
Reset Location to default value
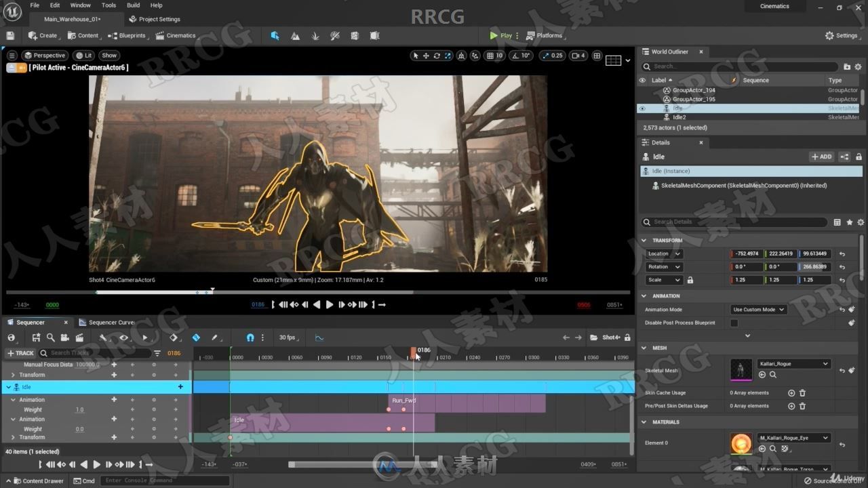[842, 253]
